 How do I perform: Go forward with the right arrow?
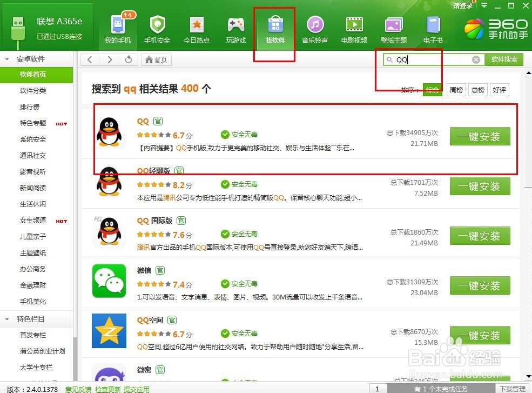pos(110,60)
